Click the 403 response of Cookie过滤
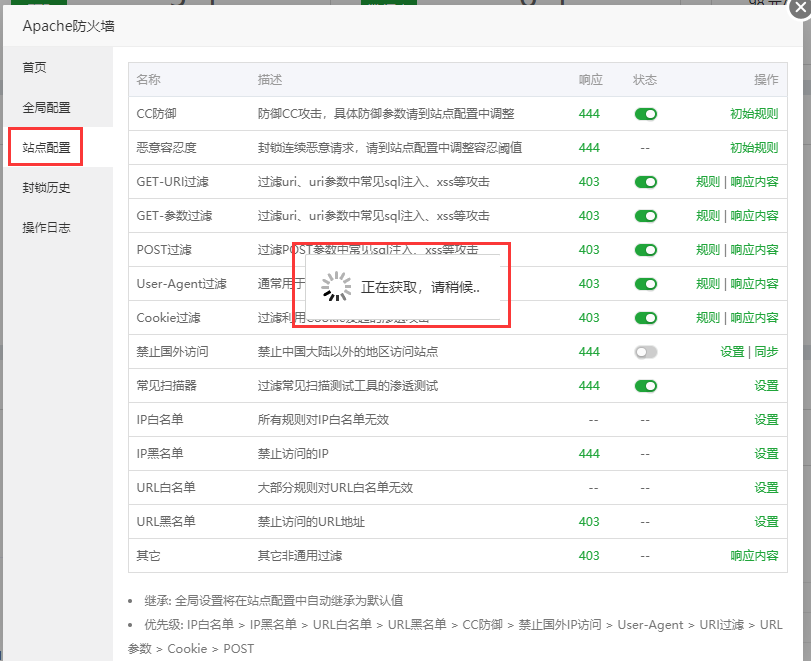 point(589,318)
